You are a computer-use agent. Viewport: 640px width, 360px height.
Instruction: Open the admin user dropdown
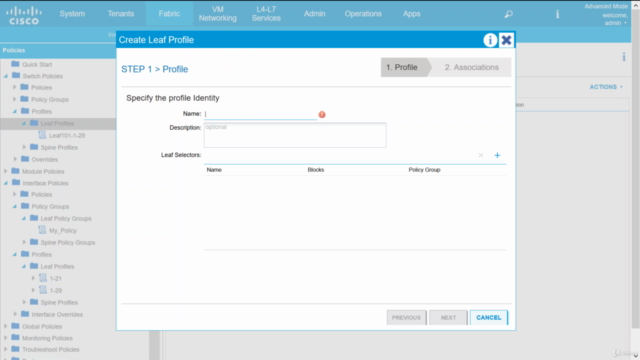(x=616, y=23)
